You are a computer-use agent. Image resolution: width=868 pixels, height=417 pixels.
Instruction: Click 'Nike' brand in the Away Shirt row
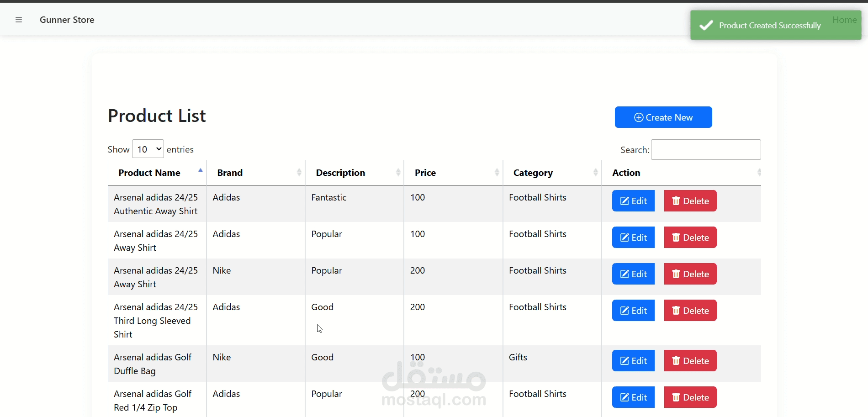tap(222, 270)
